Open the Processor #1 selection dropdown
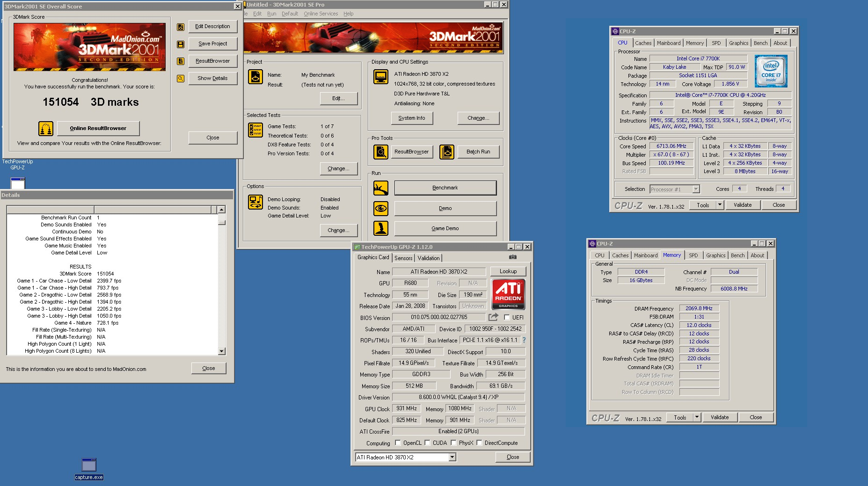This screenshot has height=486, width=868. 696,189
